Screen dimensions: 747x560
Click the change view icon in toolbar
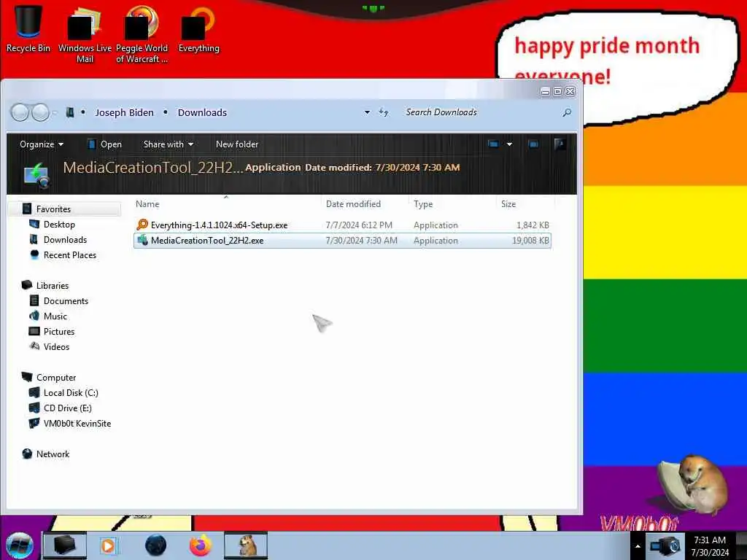click(x=493, y=144)
